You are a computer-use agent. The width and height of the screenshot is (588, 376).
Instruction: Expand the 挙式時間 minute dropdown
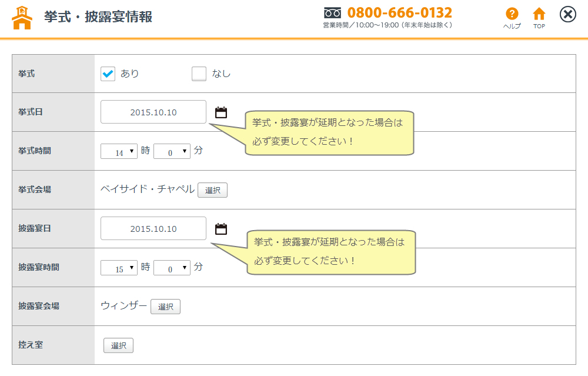click(x=172, y=151)
